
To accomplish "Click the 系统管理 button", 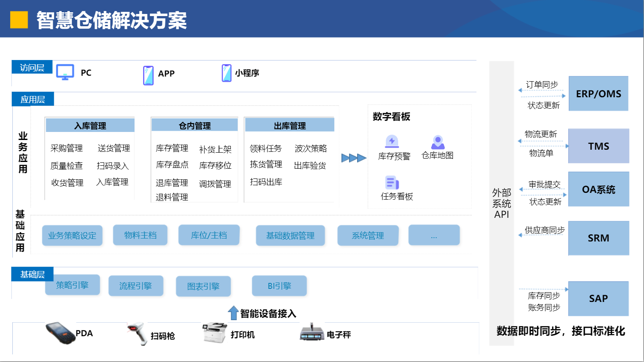I will coord(368,236).
